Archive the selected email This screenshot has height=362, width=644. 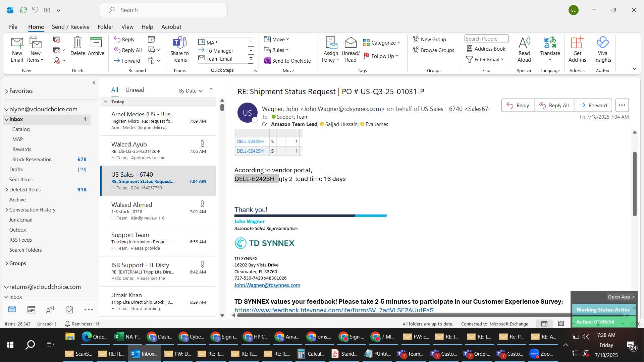coord(96,46)
